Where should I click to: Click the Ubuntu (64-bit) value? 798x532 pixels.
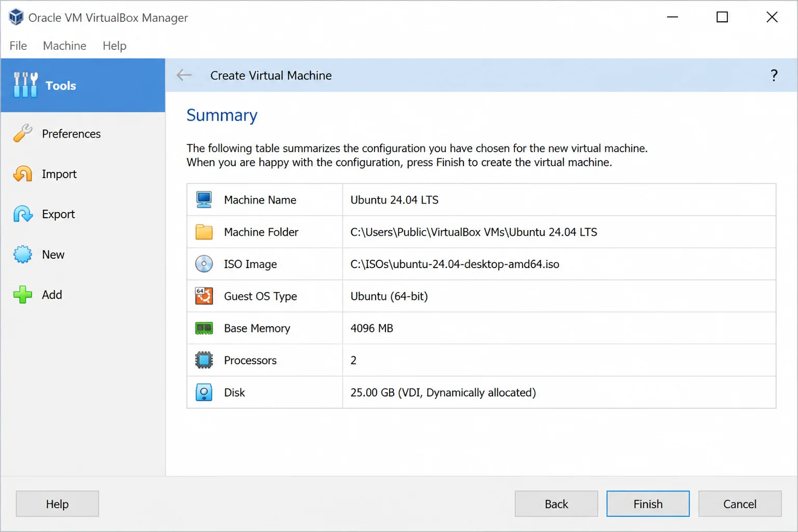[389, 296]
